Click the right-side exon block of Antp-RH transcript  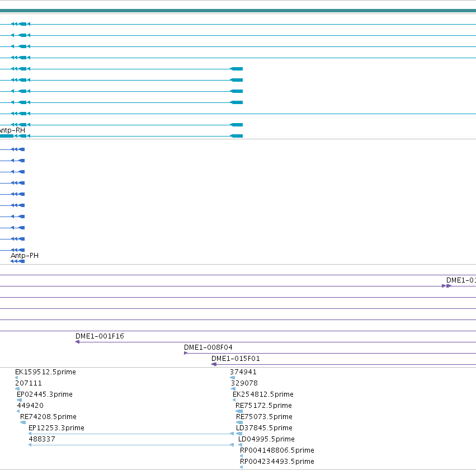tap(237, 136)
